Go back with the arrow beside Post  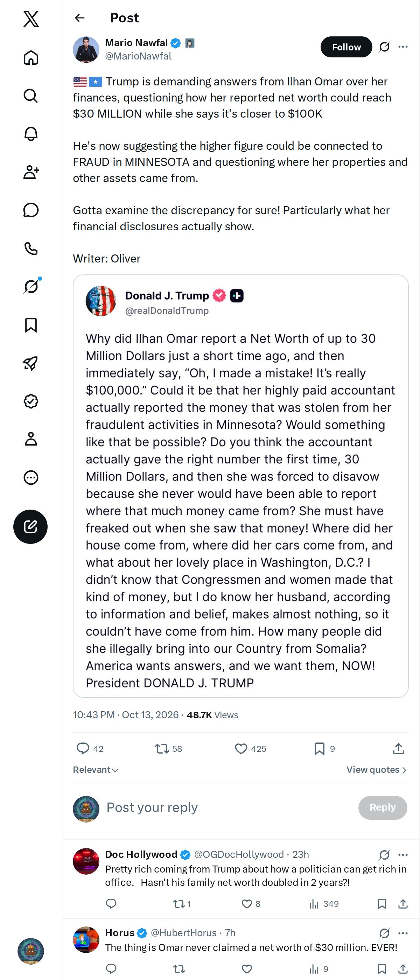pos(79,18)
